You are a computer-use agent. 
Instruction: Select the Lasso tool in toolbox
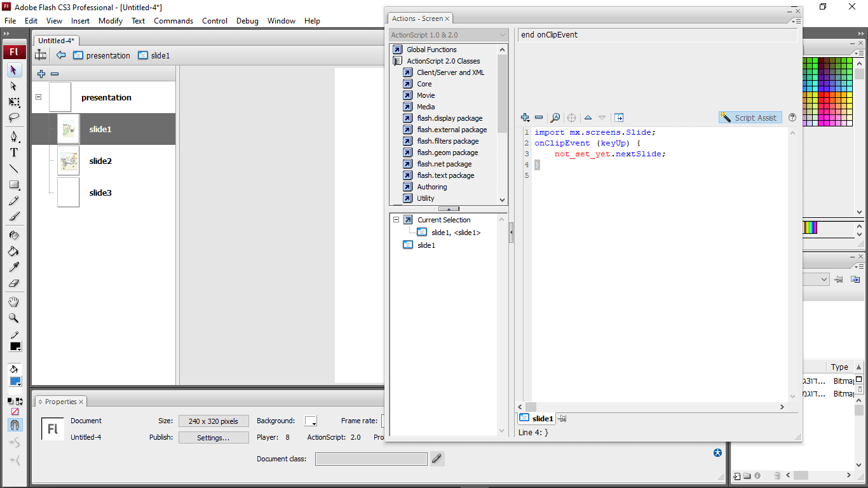[13, 118]
